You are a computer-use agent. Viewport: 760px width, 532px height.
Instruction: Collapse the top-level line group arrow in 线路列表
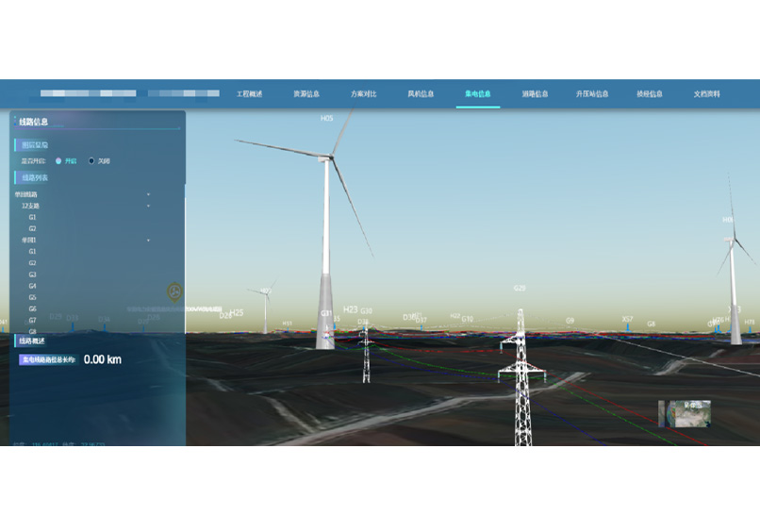click(x=148, y=194)
